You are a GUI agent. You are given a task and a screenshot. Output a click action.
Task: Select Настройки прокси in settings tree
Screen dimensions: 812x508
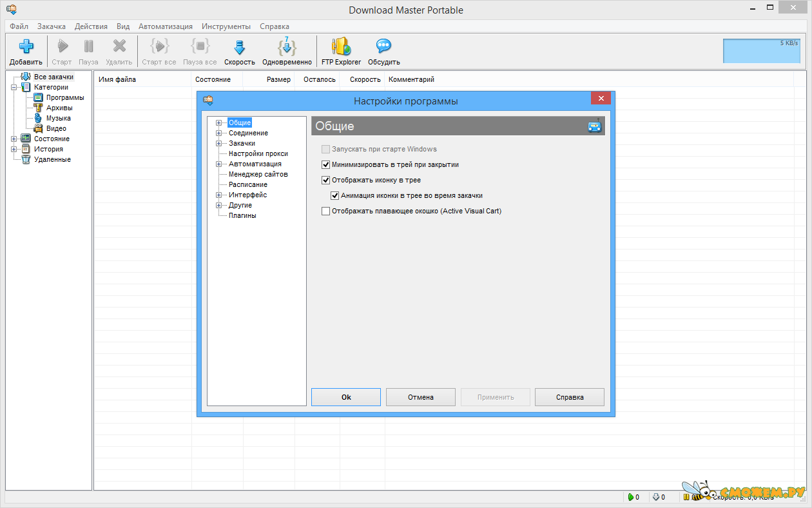click(258, 154)
